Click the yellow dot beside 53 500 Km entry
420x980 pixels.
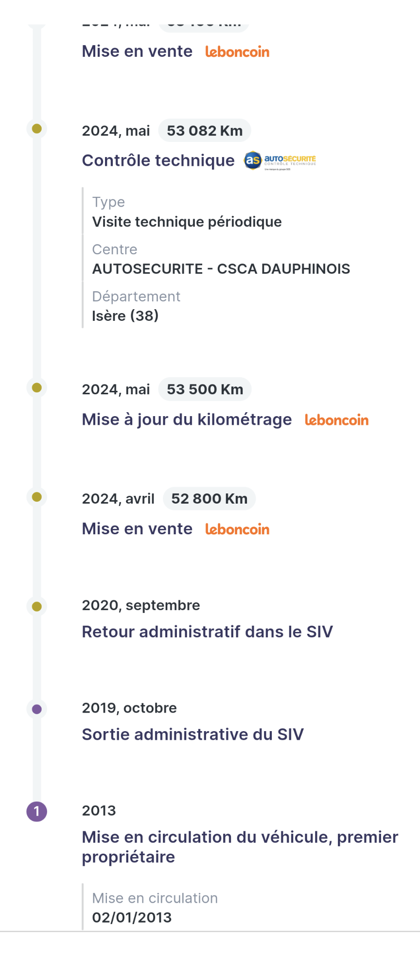[37, 387]
